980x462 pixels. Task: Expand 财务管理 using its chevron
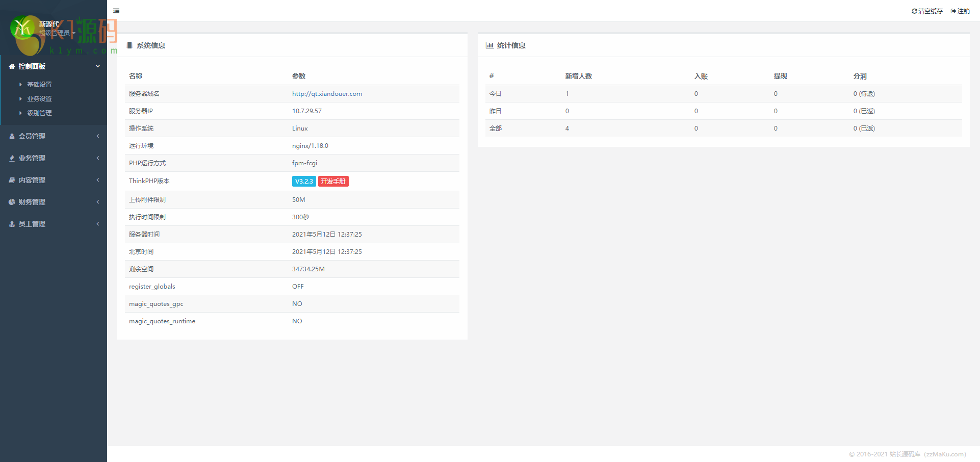(x=98, y=202)
